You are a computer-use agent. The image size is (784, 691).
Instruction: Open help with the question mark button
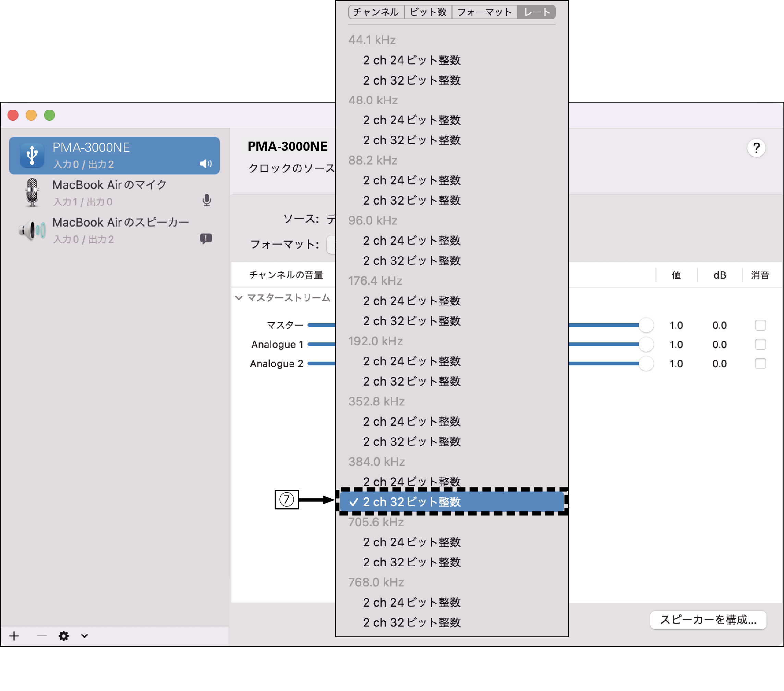point(756,148)
